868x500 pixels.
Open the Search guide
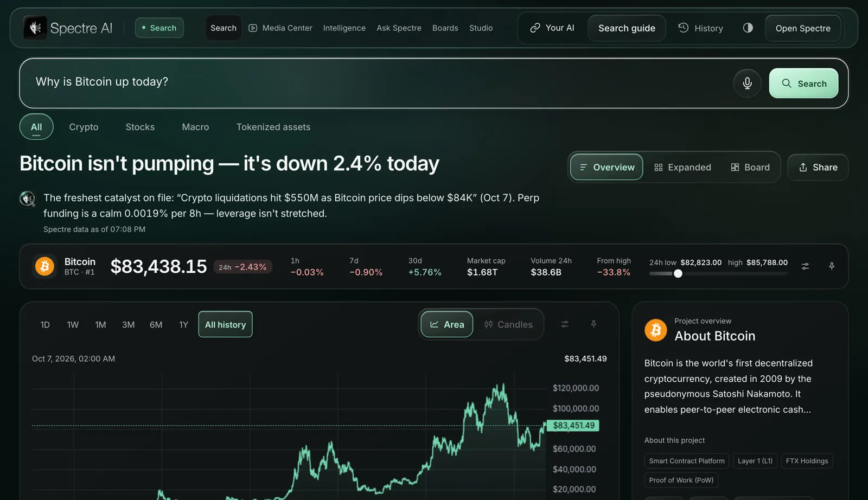627,28
